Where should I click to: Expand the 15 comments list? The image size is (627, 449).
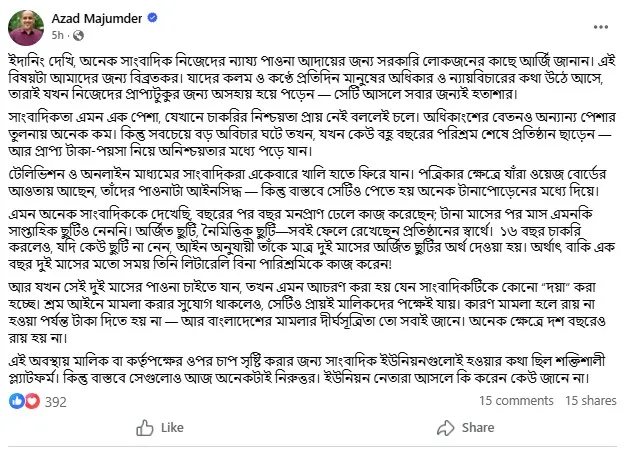pyautogui.click(x=516, y=401)
